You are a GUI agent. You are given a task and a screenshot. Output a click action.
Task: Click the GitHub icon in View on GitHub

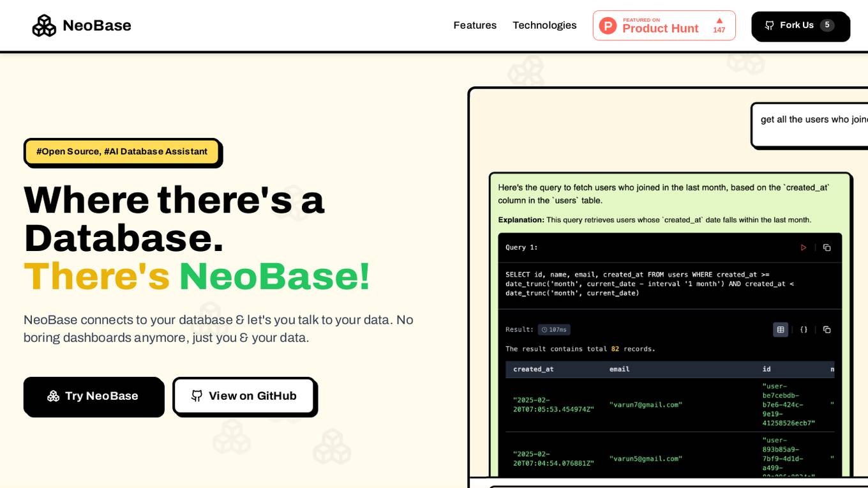click(x=197, y=396)
